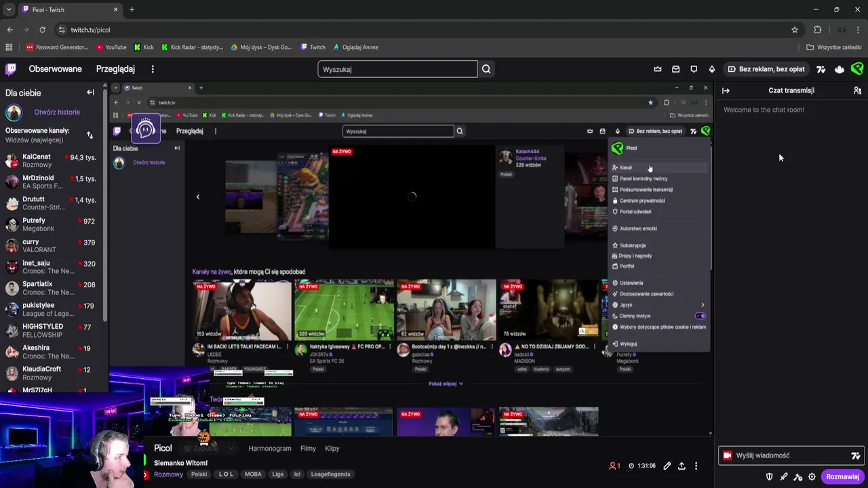Click Otwórz historie link
This screenshot has width=868, height=488.
click(x=57, y=112)
